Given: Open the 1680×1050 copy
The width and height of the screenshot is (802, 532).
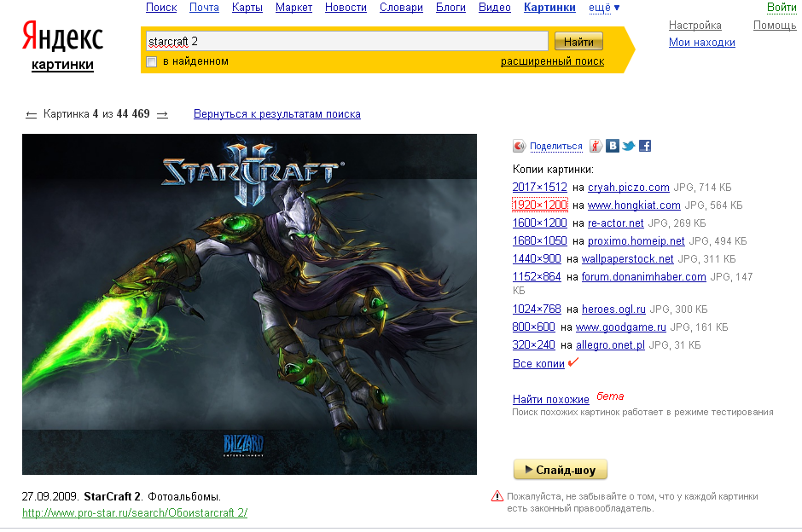Looking at the screenshot, I should pyautogui.click(x=539, y=240).
